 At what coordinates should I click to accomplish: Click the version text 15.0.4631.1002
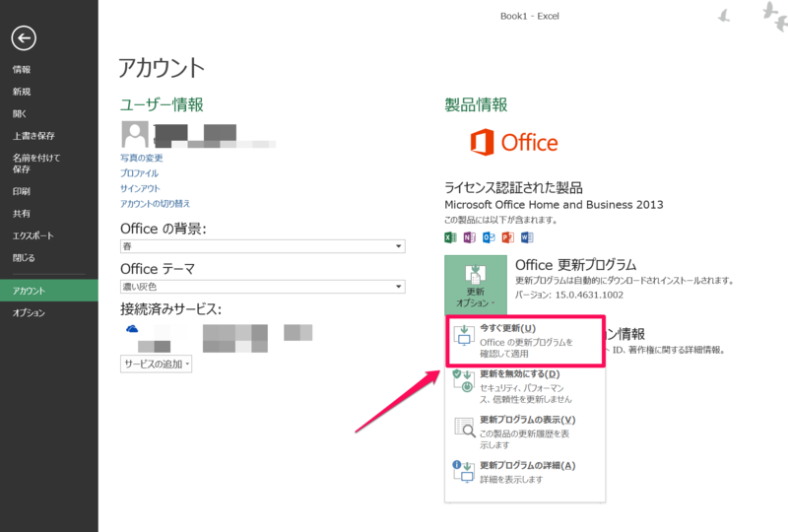pos(589,295)
